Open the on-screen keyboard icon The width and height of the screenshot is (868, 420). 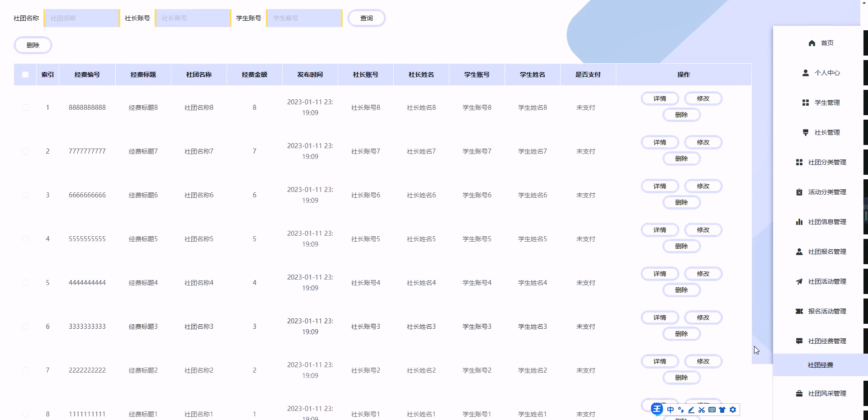[x=712, y=410]
